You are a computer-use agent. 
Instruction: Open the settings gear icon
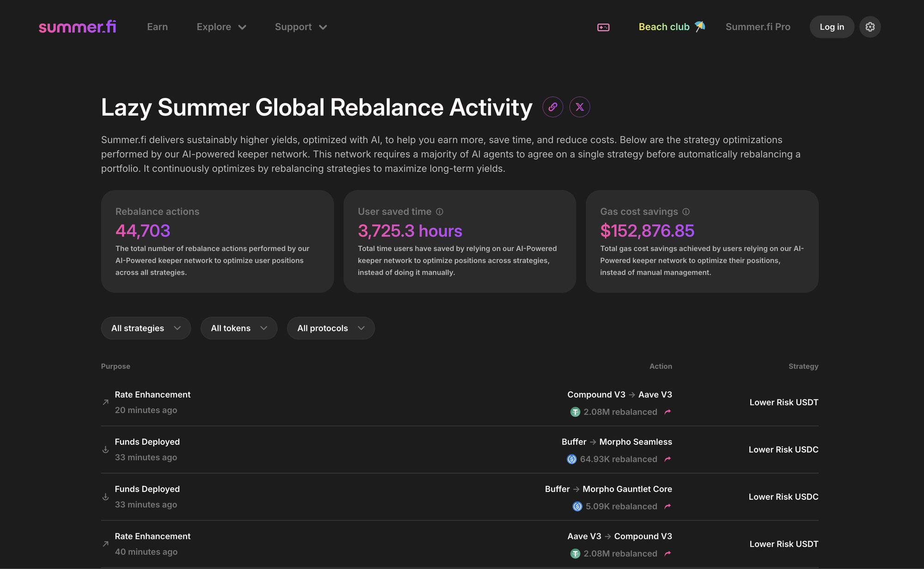(x=870, y=27)
